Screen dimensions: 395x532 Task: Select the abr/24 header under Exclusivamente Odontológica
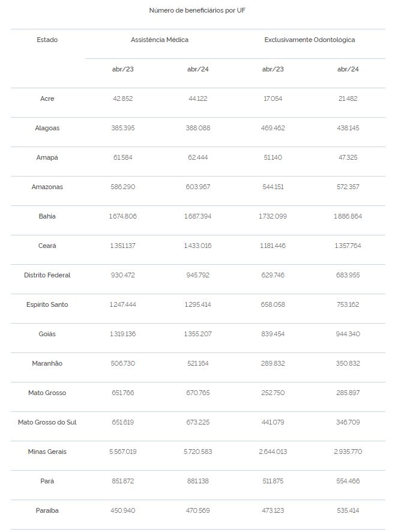coord(348,69)
